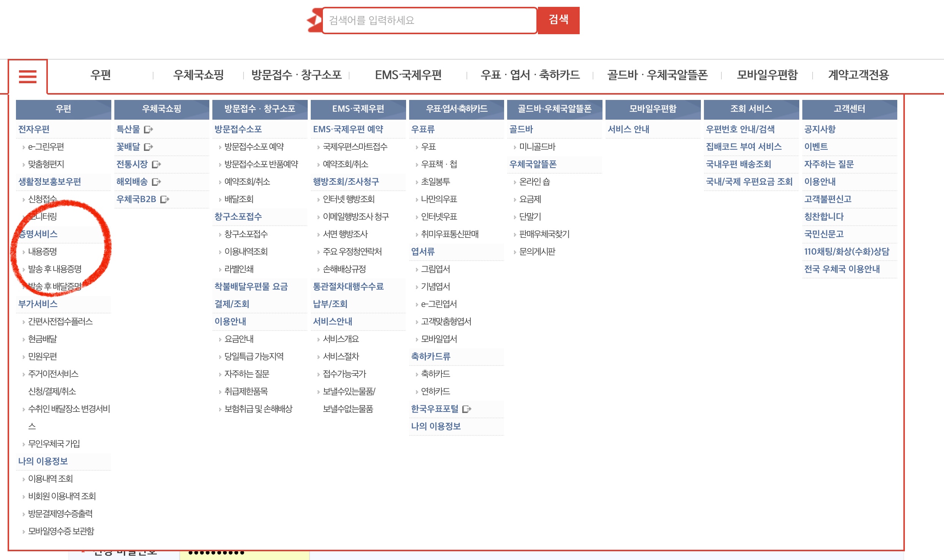The width and height of the screenshot is (944, 560).
Task: Click the red hamburger menu icon
Action: tap(28, 76)
